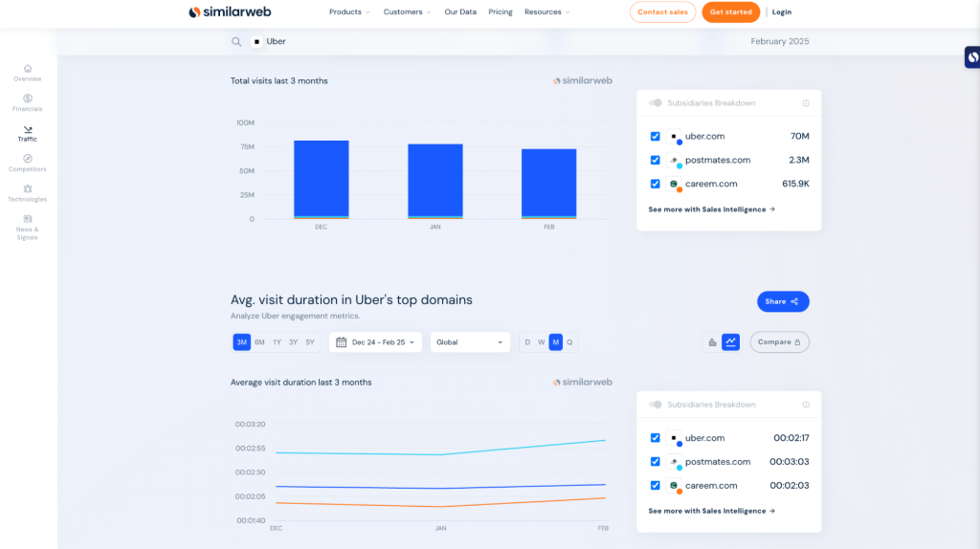Click the February 2025 date label
Viewport: 980px width, 549px height.
(x=779, y=41)
